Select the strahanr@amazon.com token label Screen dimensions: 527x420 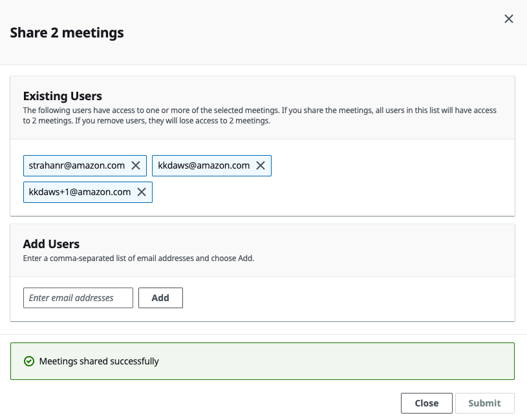77,165
